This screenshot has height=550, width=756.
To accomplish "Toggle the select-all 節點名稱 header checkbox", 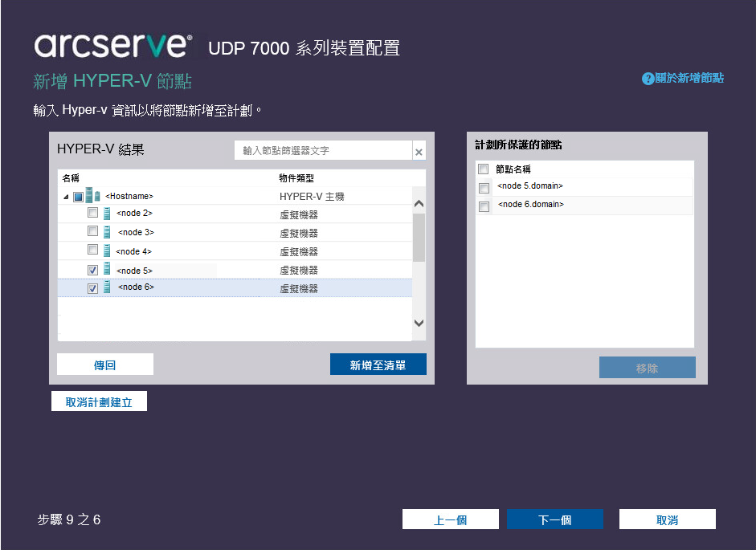I will [484, 169].
